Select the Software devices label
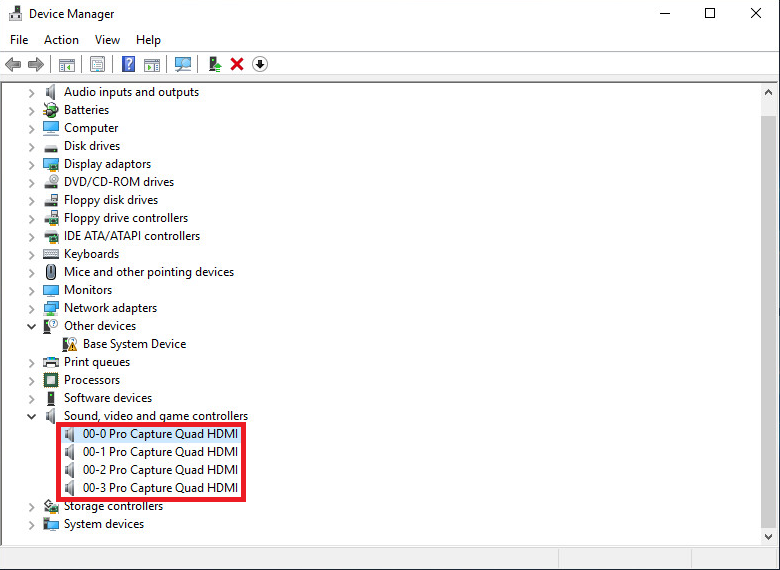The width and height of the screenshot is (780, 570). tap(108, 398)
